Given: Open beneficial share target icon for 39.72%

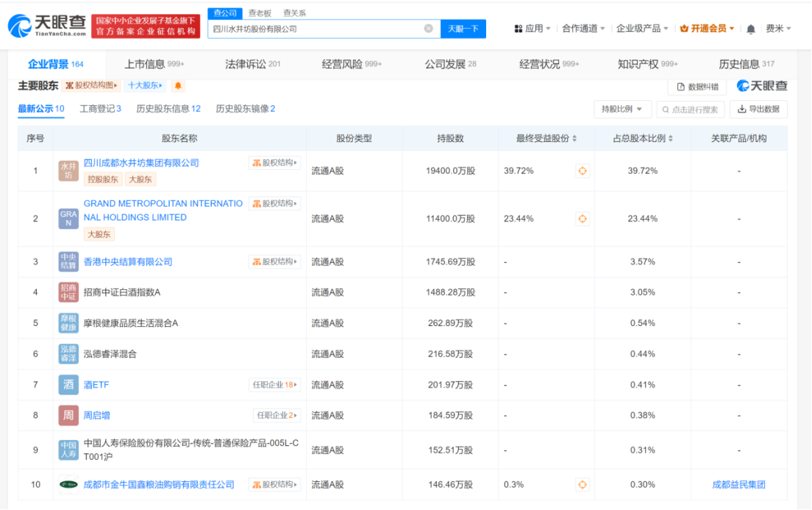Looking at the screenshot, I should (x=582, y=171).
